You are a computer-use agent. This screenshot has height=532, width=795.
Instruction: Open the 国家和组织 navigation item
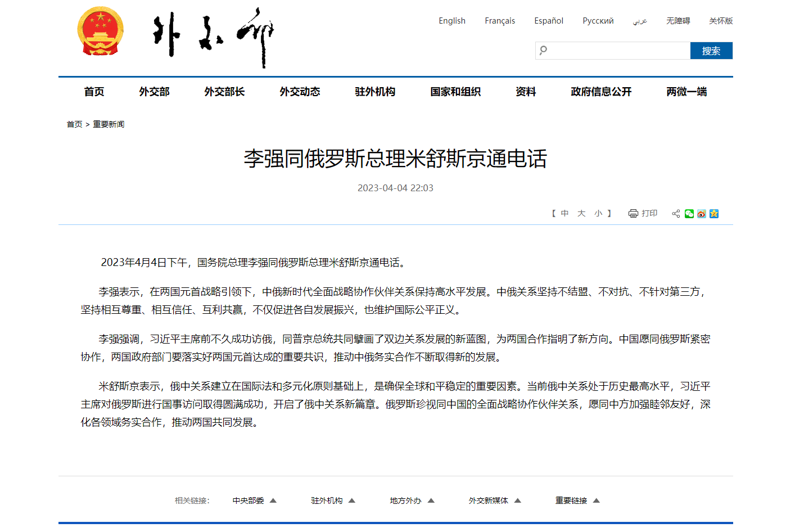[x=455, y=92]
